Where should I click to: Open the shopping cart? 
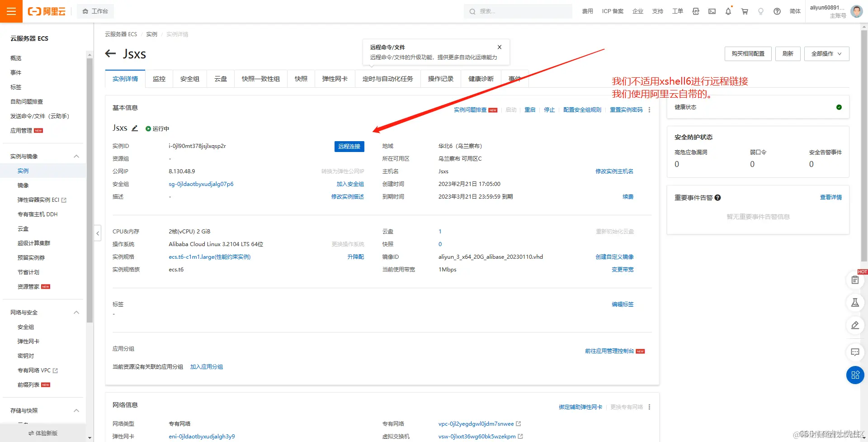click(x=745, y=11)
